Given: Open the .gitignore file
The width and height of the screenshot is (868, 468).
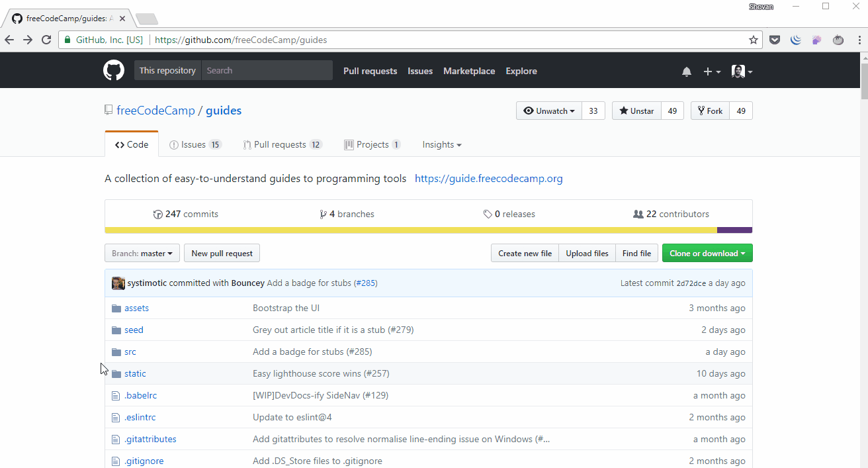Looking at the screenshot, I should [144, 461].
